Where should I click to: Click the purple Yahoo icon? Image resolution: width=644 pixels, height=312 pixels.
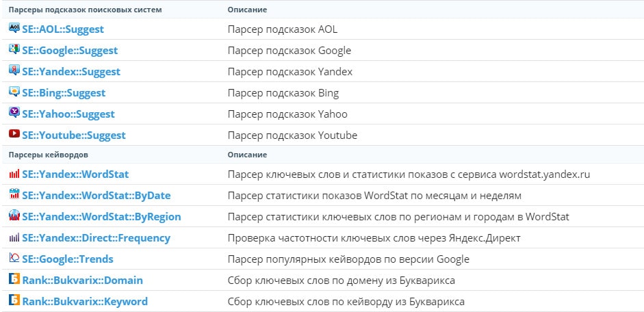click(x=14, y=113)
